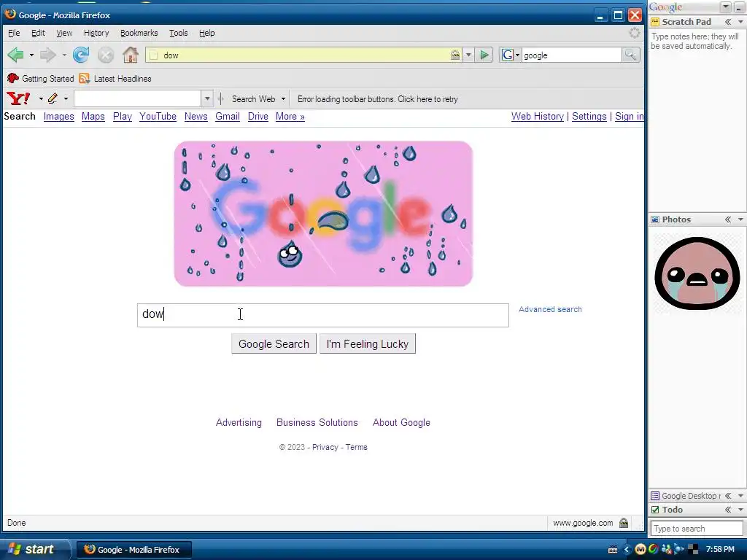Click the Todo checkmark icon in sidebar
747x560 pixels.
click(x=656, y=510)
